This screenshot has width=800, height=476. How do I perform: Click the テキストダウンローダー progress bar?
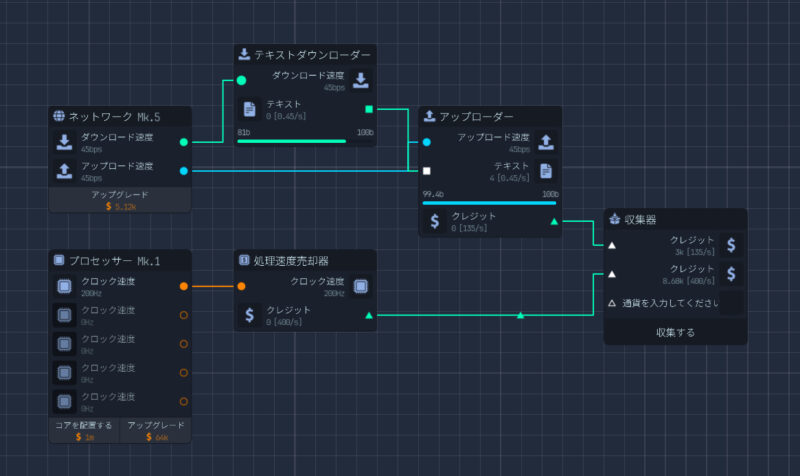[x=304, y=141]
